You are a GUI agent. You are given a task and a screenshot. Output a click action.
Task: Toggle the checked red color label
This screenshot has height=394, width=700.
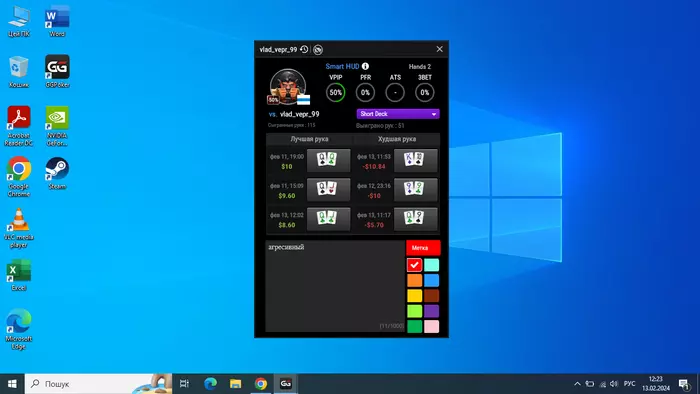(414, 265)
